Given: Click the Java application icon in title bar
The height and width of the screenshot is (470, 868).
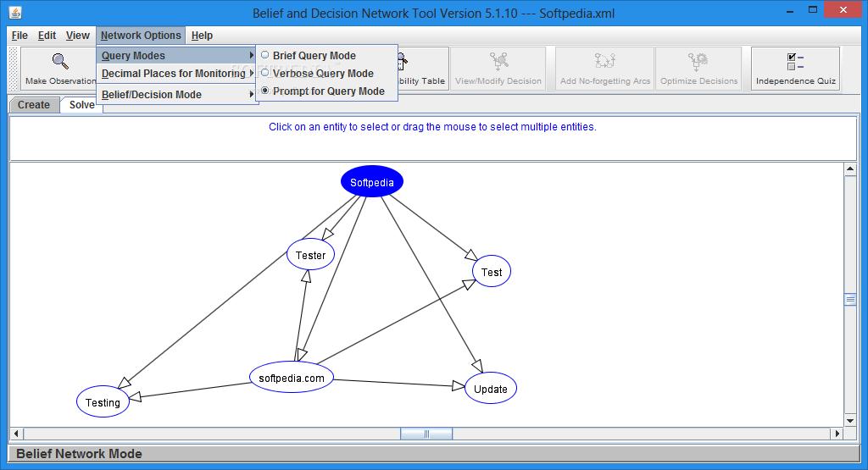Looking at the screenshot, I should 15,12.
